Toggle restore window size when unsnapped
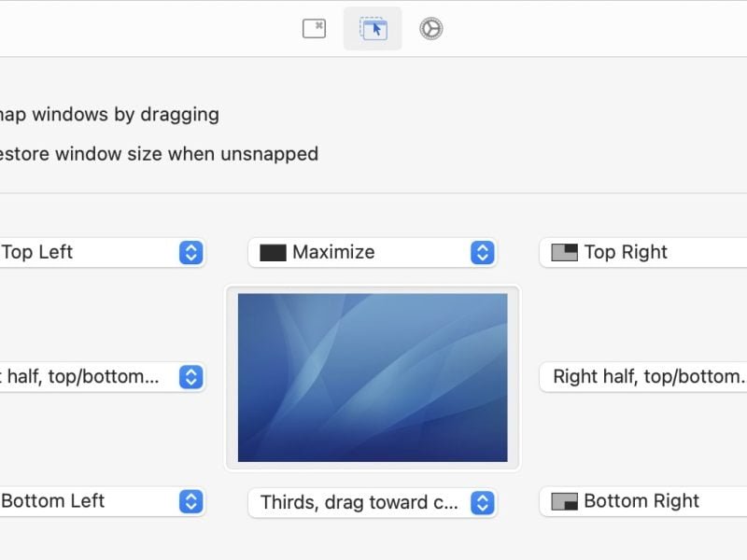The width and height of the screenshot is (747, 560). (159, 154)
